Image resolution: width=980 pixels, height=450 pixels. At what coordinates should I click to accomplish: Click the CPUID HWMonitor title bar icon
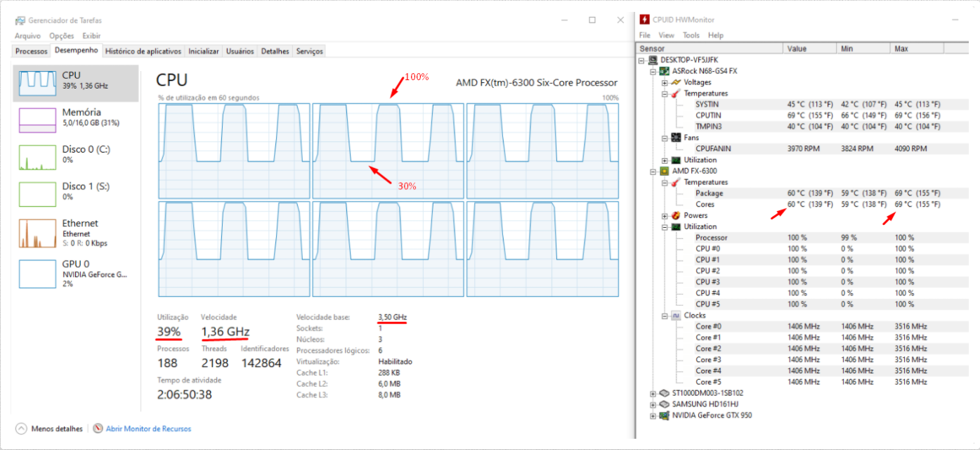(643, 20)
